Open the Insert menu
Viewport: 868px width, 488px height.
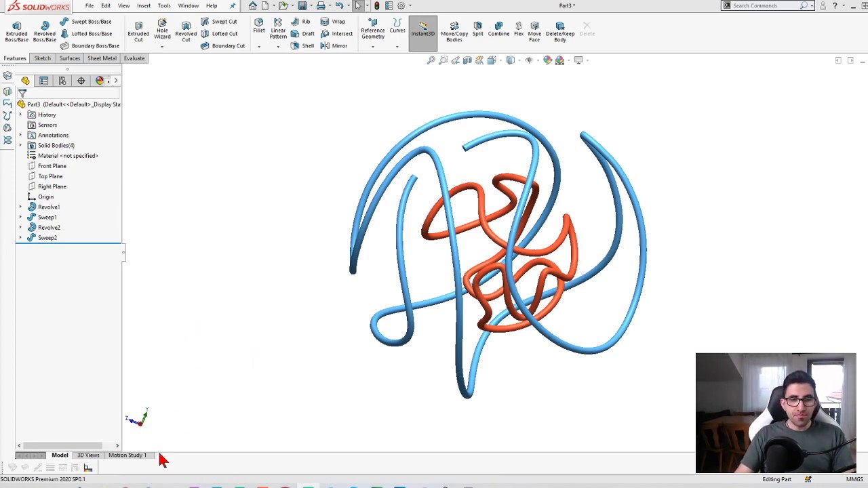(144, 5)
